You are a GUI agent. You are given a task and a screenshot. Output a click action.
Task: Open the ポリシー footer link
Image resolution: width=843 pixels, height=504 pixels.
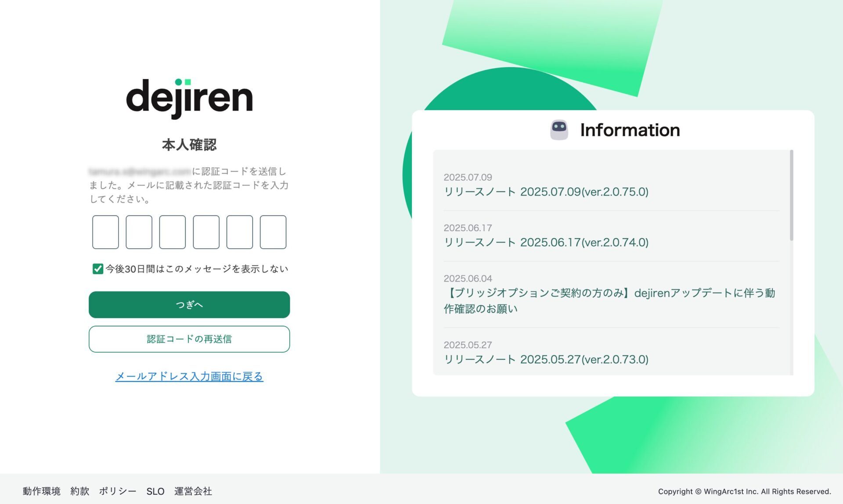[x=118, y=491]
